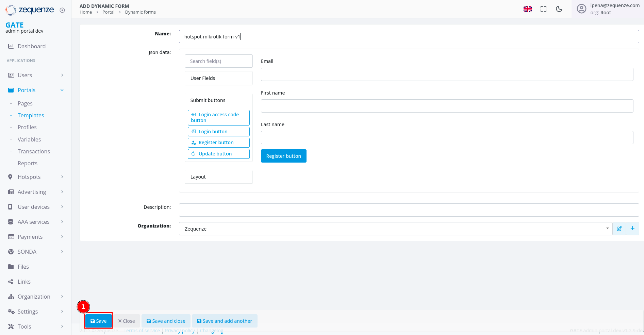The height and width of the screenshot is (335, 644).
Task: Click edit organization pencil icon
Action: click(x=619, y=229)
